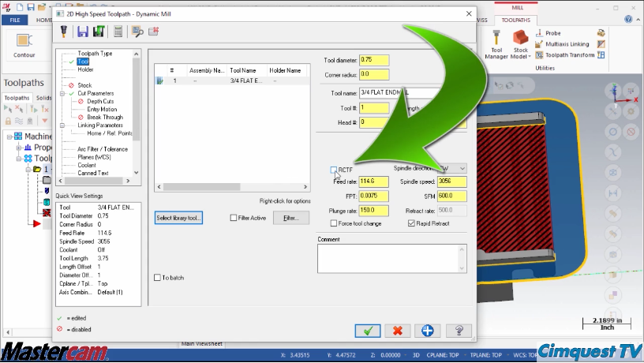Click Multiaxis Linking in Utilities
This screenshot has width=644, height=363.
(562, 44)
